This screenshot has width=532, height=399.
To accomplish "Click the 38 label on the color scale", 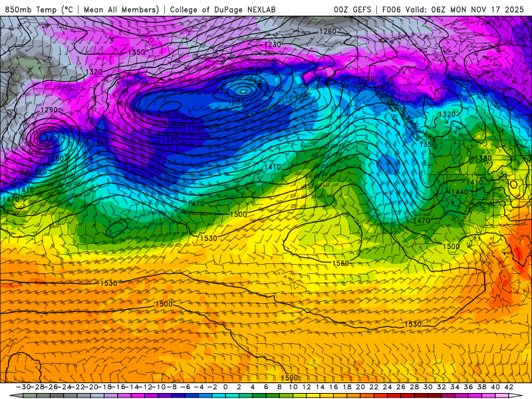I will tap(481, 387).
